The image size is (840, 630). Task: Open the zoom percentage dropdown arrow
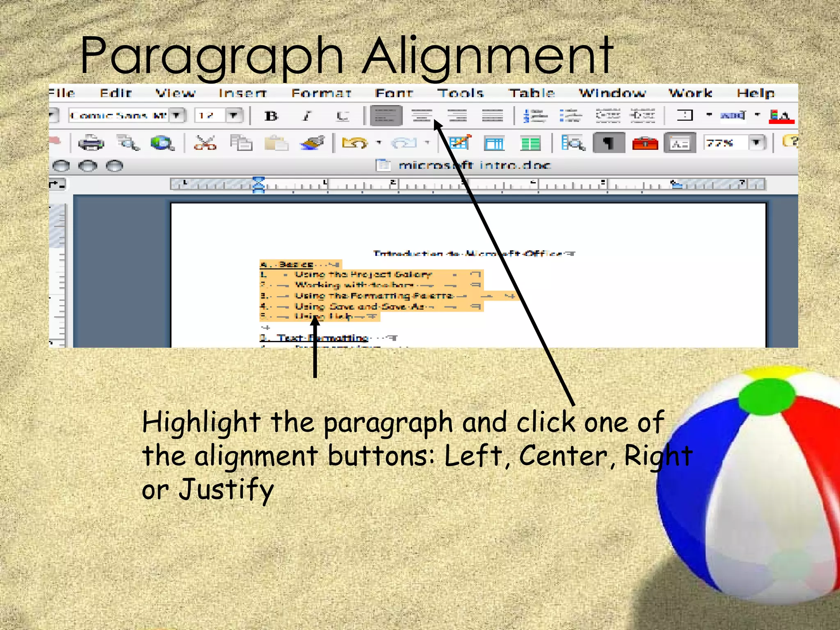(757, 143)
